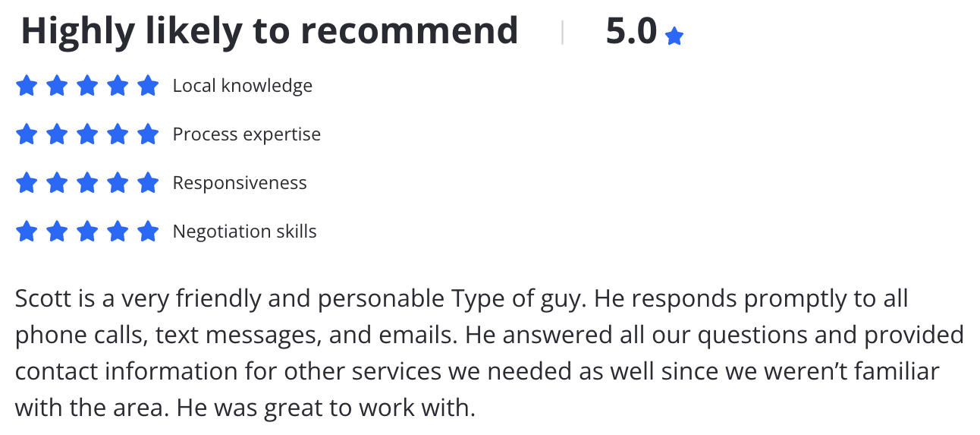This screenshot has height=435, width=980.
Task: Click the fifth star for Responsiveness
Action: (148, 183)
